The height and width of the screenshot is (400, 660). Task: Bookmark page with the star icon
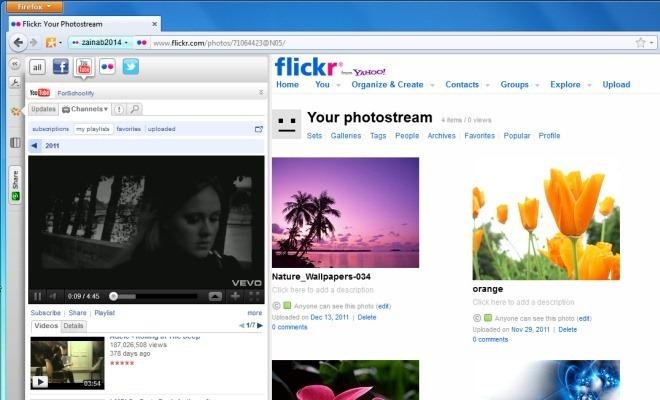[x=640, y=43]
